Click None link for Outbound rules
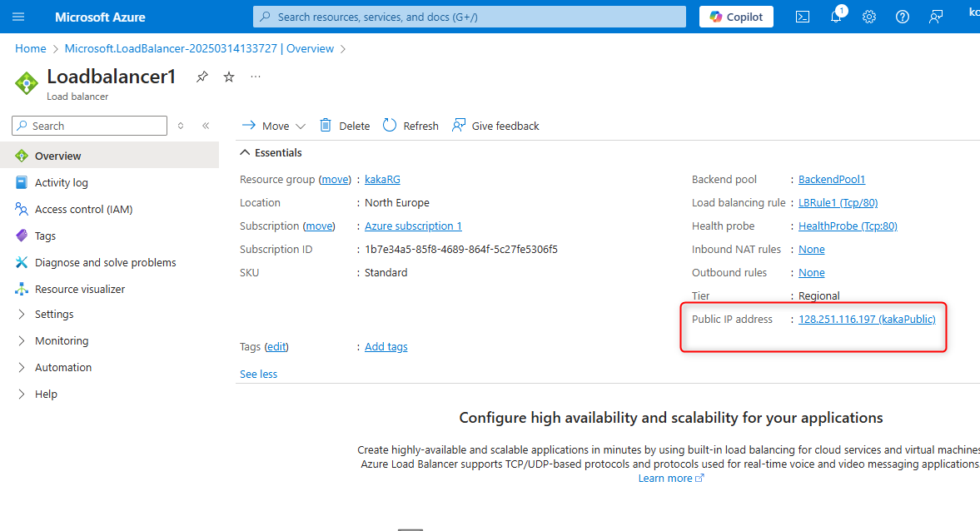 coord(812,272)
